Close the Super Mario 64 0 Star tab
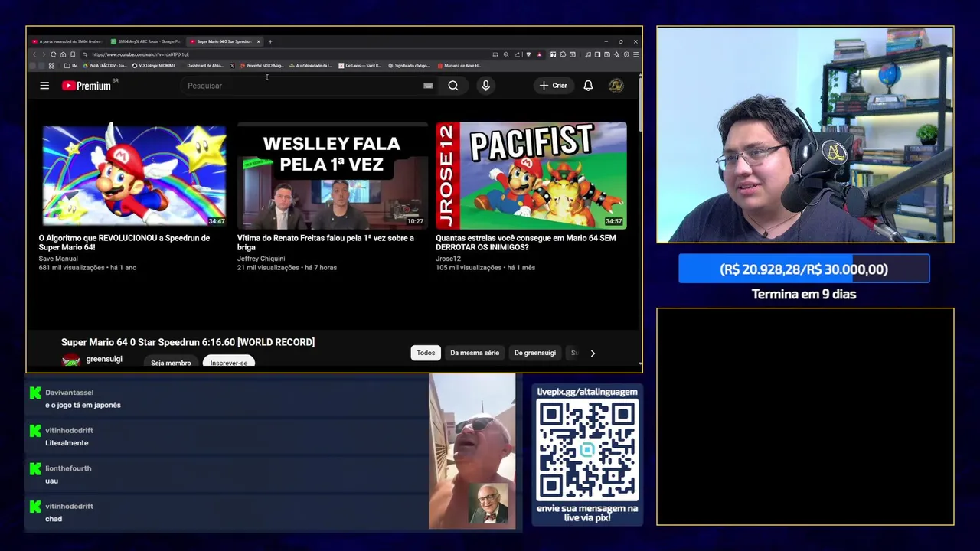Viewport: 980px width, 551px height. pyautogui.click(x=258, y=41)
